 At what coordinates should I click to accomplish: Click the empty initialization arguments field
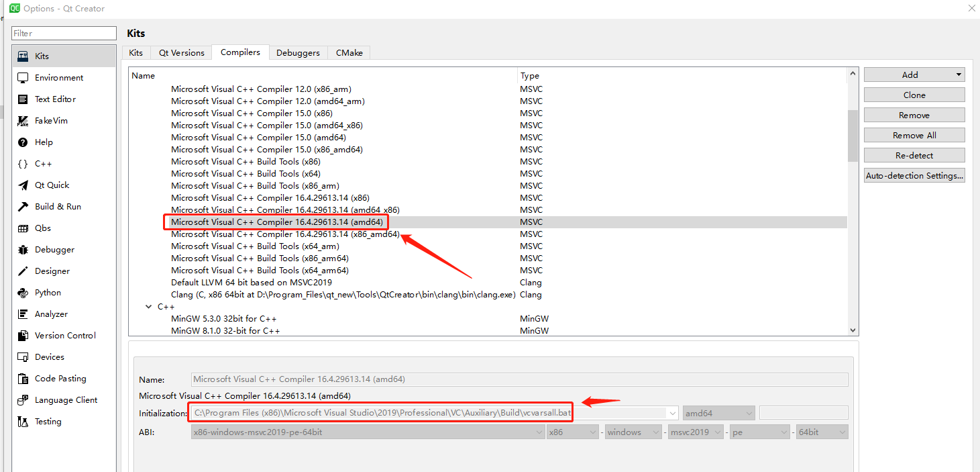[804, 413]
